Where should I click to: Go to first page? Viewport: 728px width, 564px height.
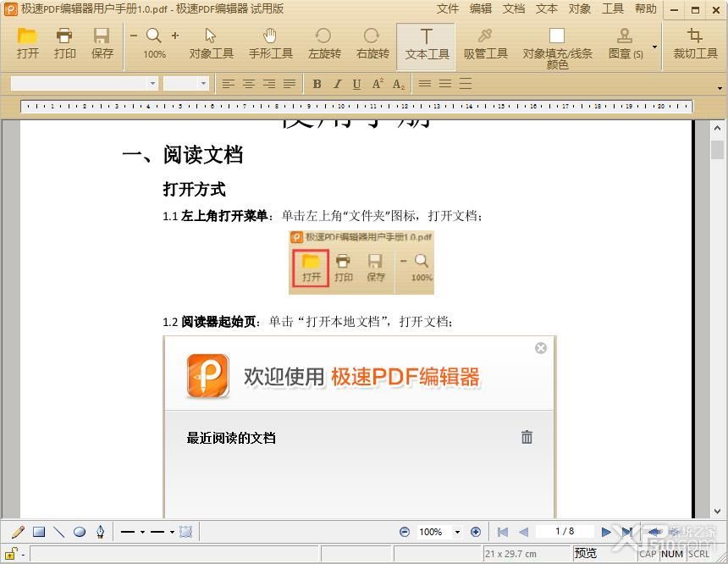[502, 532]
